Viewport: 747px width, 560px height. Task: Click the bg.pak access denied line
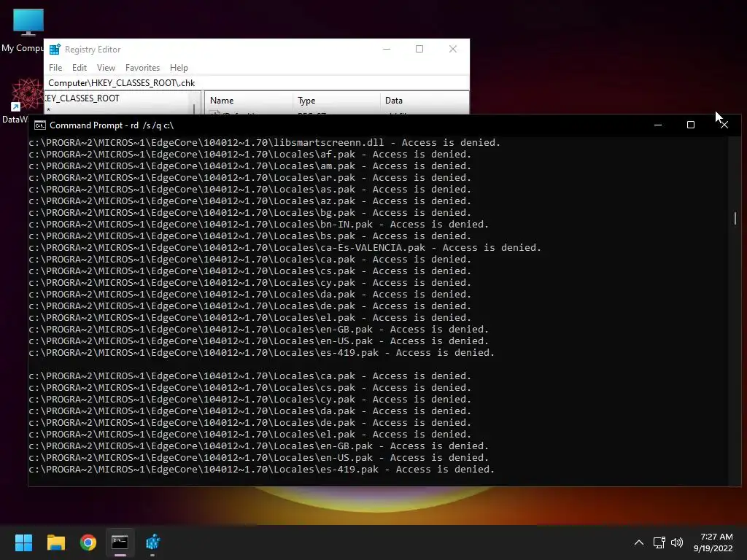click(249, 212)
